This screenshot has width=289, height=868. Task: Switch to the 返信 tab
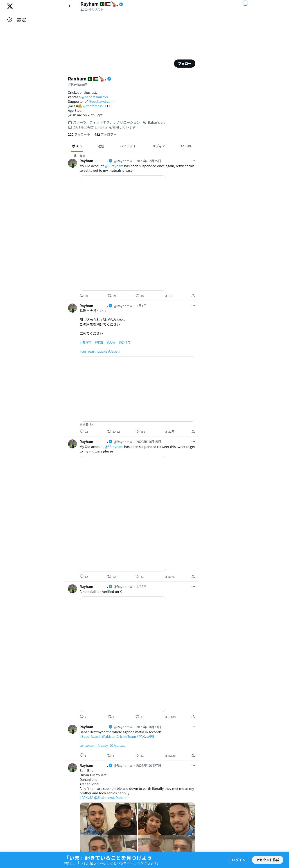tap(101, 146)
